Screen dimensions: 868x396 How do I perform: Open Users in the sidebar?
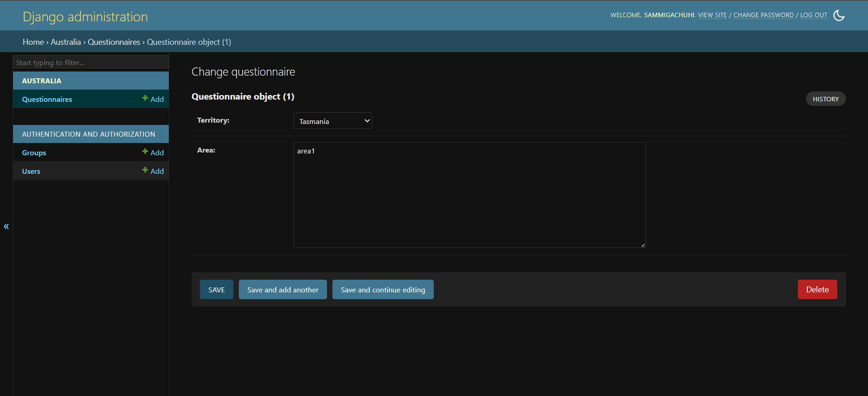[x=31, y=171]
